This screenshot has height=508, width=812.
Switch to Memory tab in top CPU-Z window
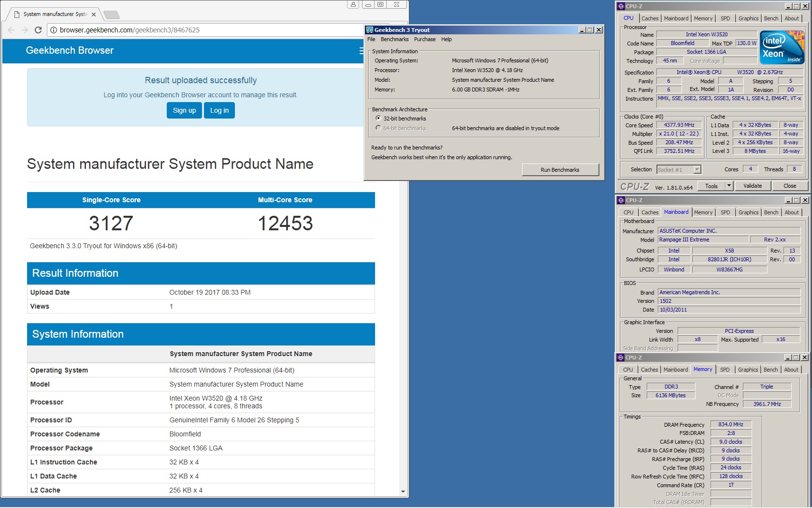click(703, 18)
